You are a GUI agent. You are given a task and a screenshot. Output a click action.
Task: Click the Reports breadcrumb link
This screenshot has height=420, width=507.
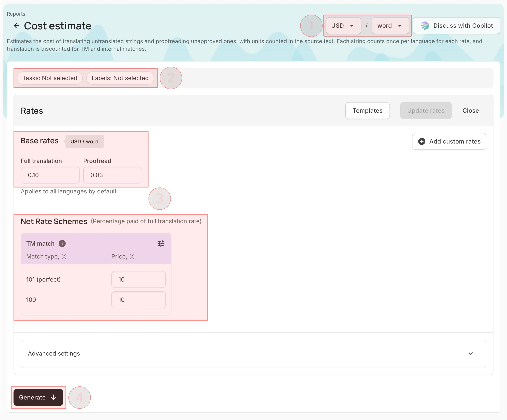pos(16,14)
